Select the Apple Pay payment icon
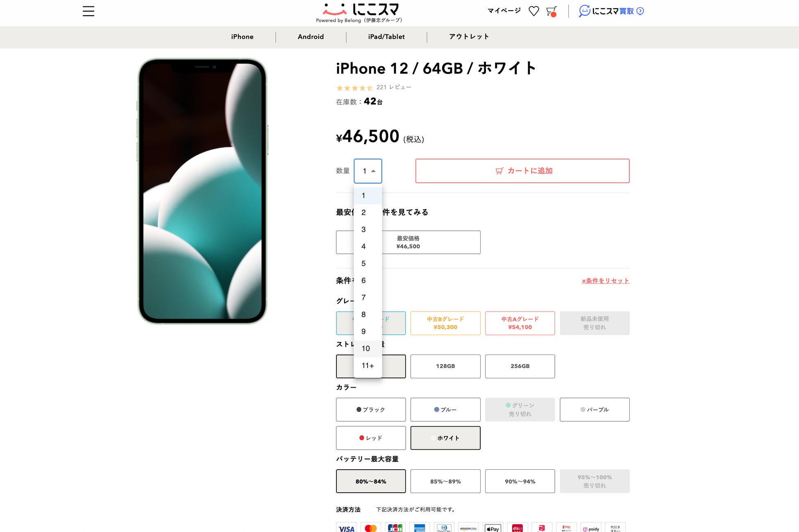 (493, 528)
